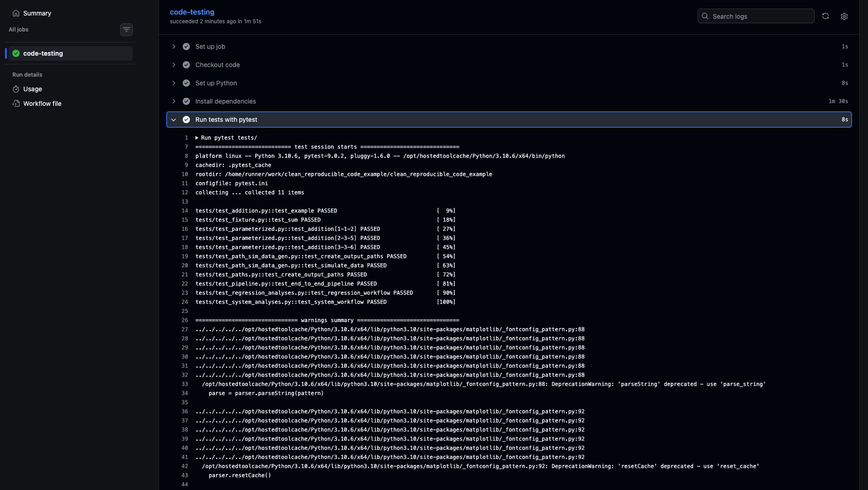Expand the Set up job step

point(174,47)
